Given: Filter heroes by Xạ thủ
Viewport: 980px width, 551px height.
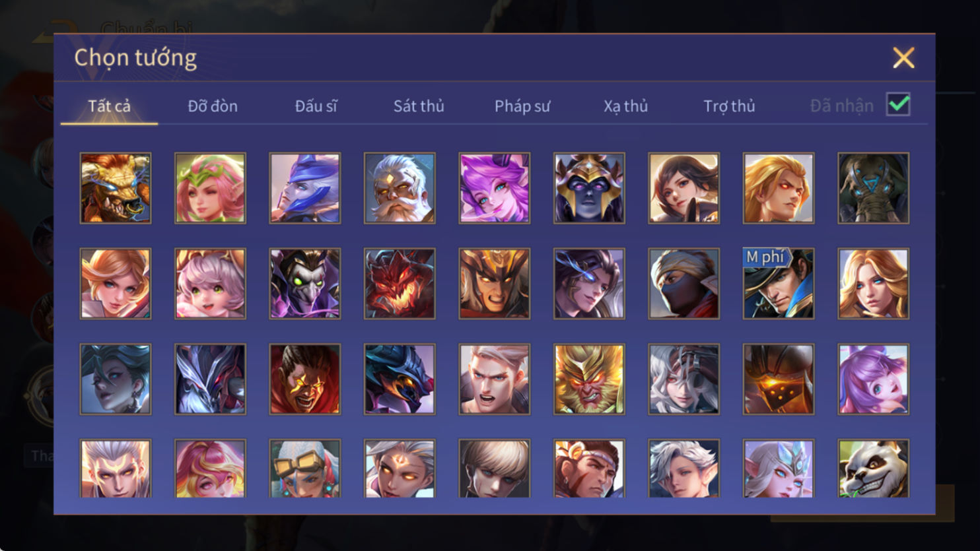Looking at the screenshot, I should [x=625, y=106].
